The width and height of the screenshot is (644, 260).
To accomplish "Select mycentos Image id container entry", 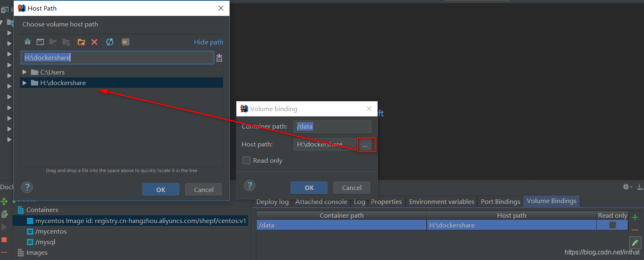I will (141, 221).
